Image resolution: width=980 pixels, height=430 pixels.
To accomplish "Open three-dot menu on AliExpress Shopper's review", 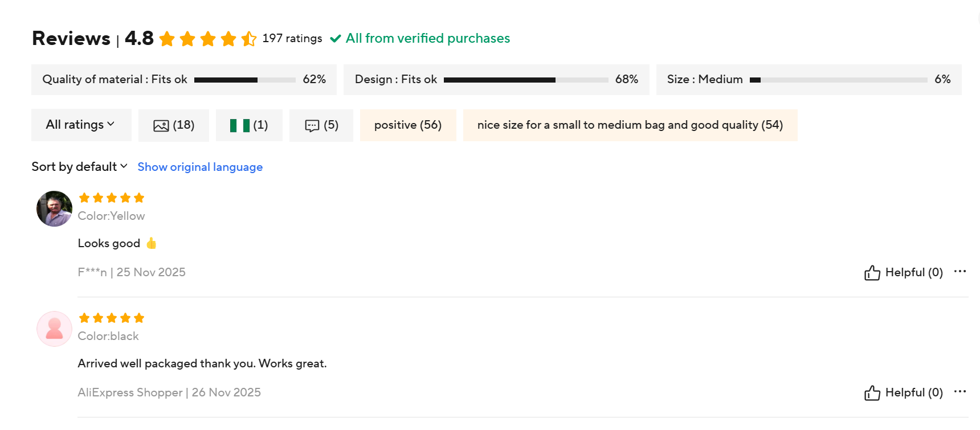I will click(960, 392).
